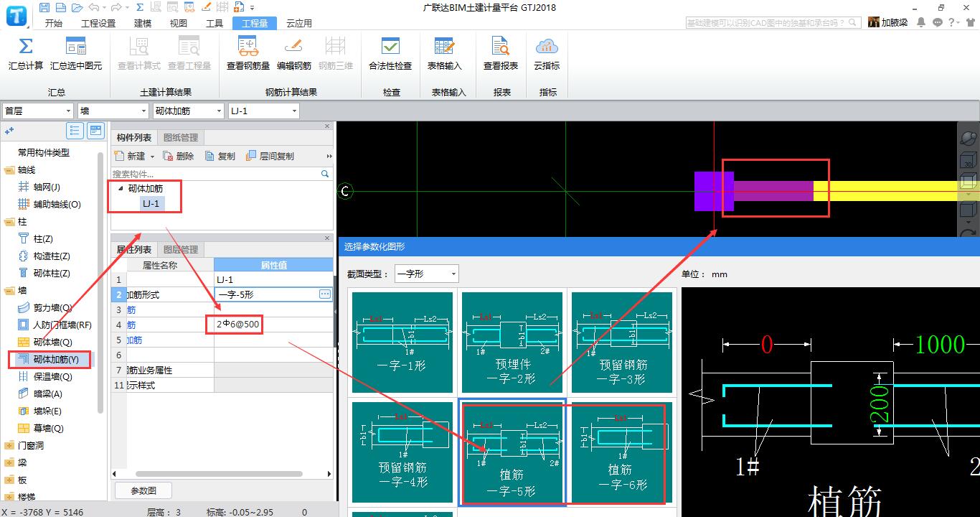Viewport: 980px width, 517px height.
Task: Click the New file icon in quick access toolbar
Action: point(60,8)
